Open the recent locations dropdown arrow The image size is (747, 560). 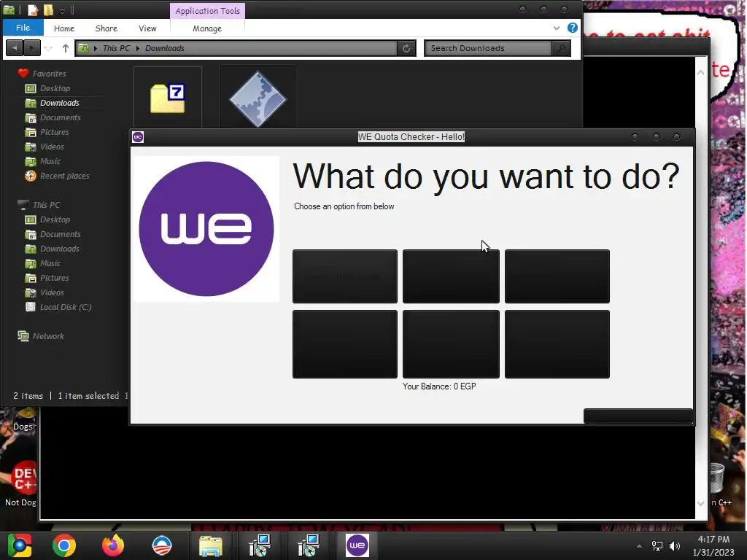49,48
